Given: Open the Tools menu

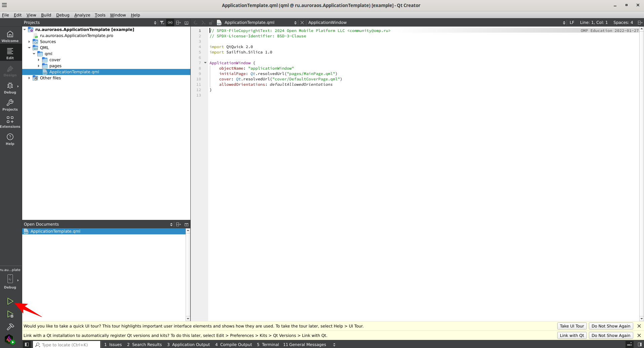Looking at the screenshot, I should coord(100,15).
